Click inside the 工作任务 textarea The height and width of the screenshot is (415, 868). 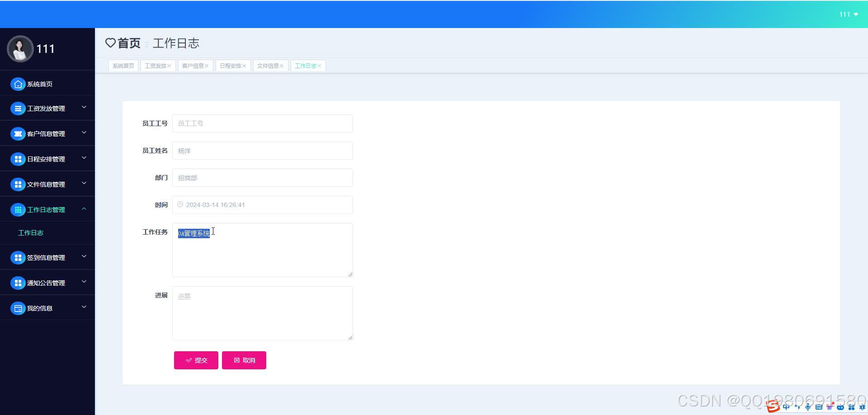click(262, 250)
